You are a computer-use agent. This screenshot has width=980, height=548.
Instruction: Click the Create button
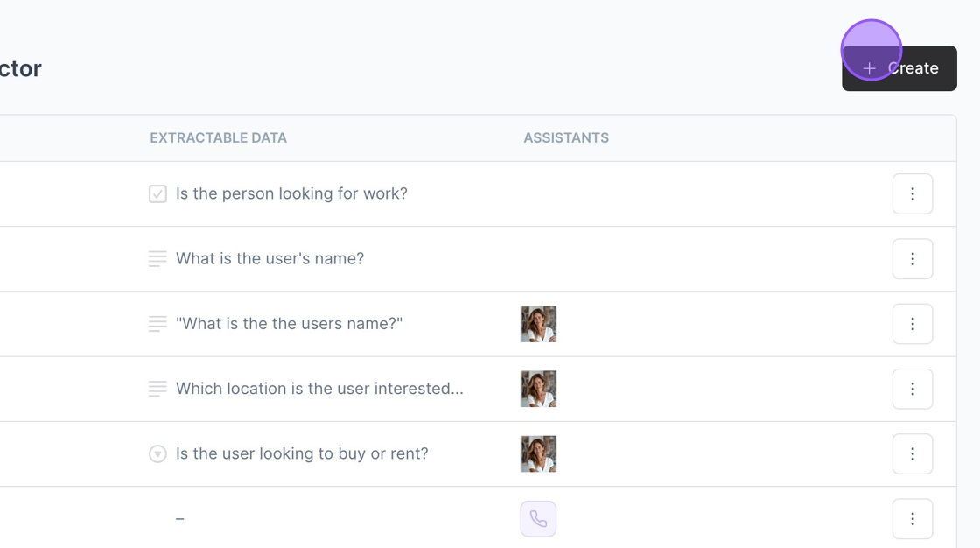coord(899,68)
